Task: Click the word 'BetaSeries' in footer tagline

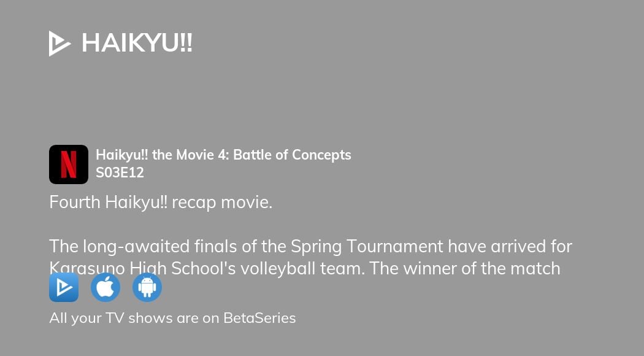Action: pyautogui.click(x=259, y=318)
